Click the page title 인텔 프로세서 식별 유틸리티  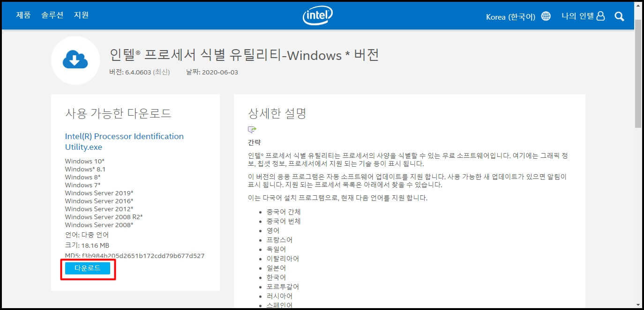click(x=244, y=55)
